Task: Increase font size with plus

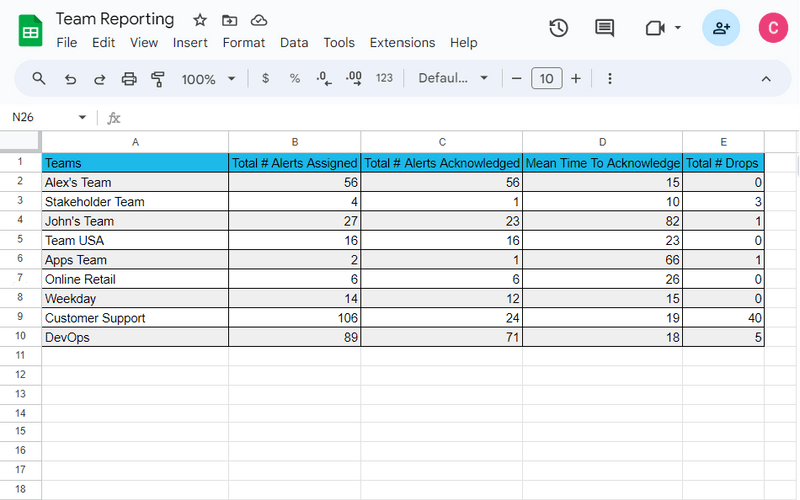Action: 576,79
